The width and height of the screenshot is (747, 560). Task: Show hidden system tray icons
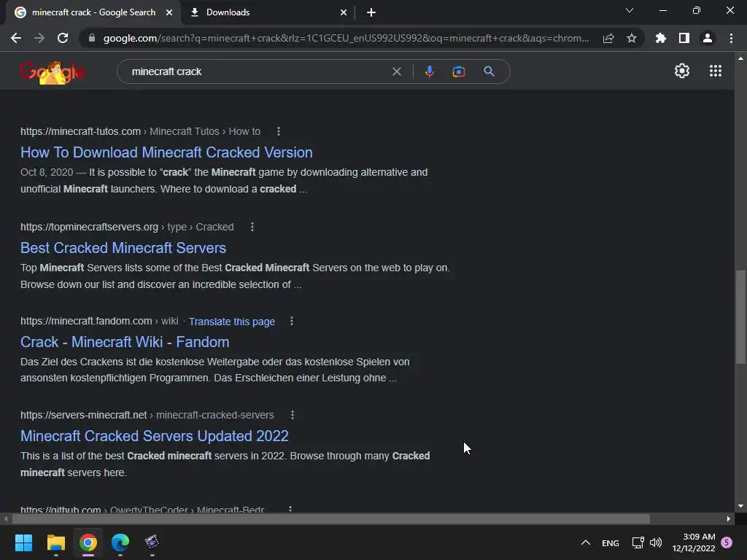coord(586,542)
